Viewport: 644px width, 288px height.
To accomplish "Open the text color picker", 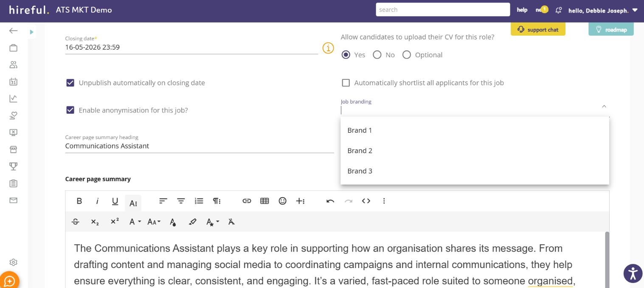I will [173, 221].
